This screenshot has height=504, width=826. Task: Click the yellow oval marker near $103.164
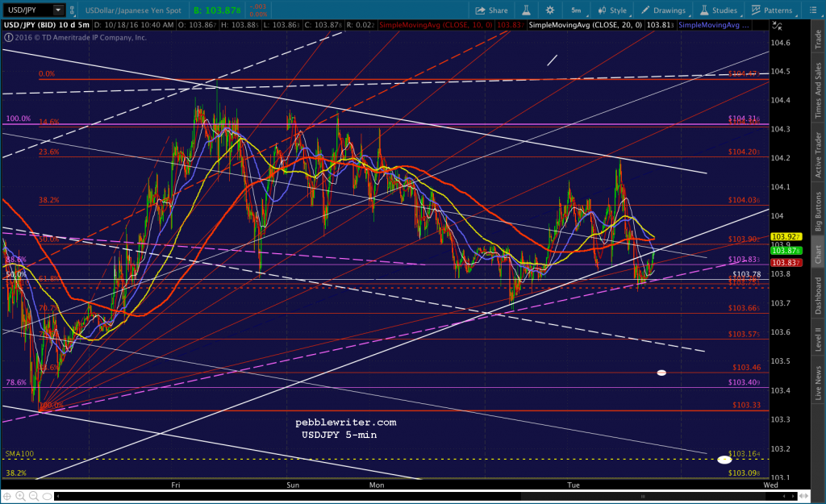(724, 460)
